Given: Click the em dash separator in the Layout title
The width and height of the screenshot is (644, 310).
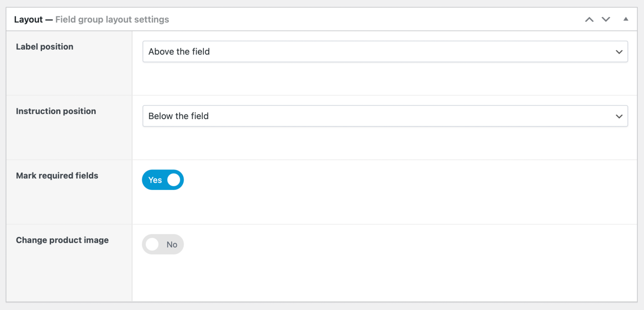Looking at the screenshot, I should tap(49, 19).
